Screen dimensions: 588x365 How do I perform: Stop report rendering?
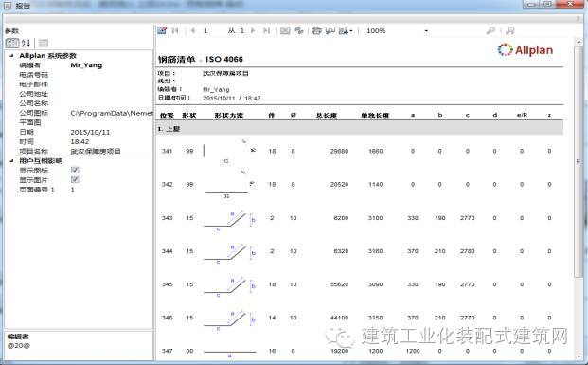[x=285, y=30]
